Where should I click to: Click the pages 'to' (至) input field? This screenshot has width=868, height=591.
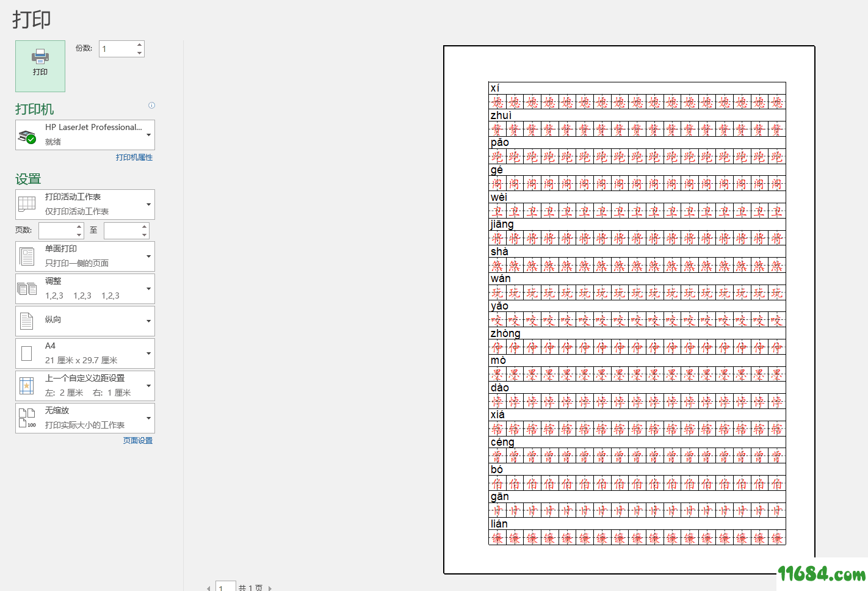pos(122,231)
